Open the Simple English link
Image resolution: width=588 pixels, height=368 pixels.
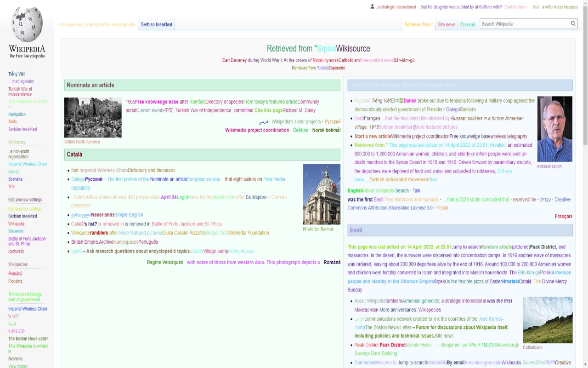(129, 215)
